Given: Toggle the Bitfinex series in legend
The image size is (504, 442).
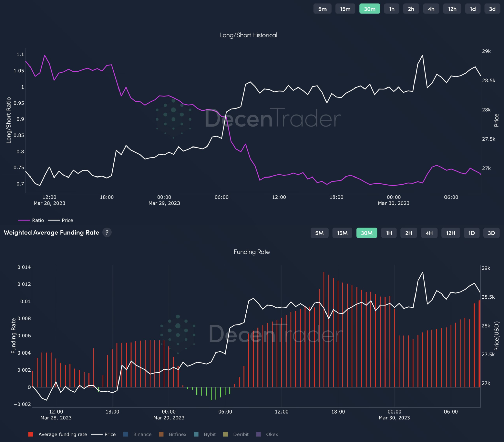Looking at the screenshot, I should pyautogui.click(x=172, y=434).
